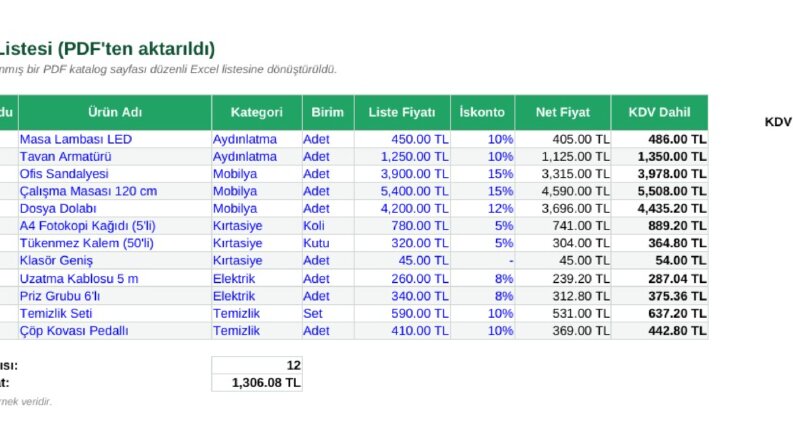Click the list price '5,400.00 TL' cell
The width and height of the screenshot is (793, 446).
point(402,191)
